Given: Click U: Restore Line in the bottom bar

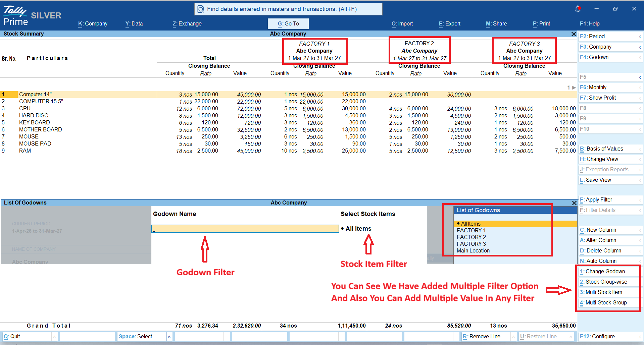Looking at the screenshot, I should coord(543,336).
